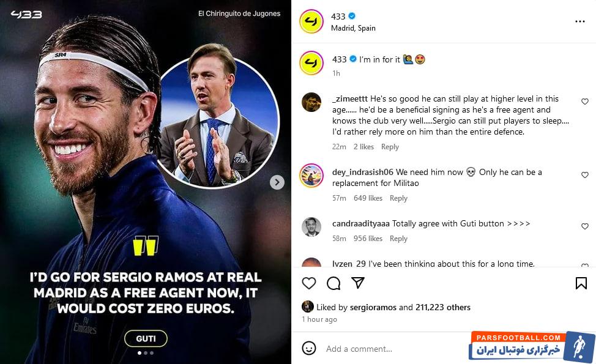Image resolution: width=596 pixels, height=364 pixels.
Task: Select the first carousel dot indicator
Action: pos(140,353)
